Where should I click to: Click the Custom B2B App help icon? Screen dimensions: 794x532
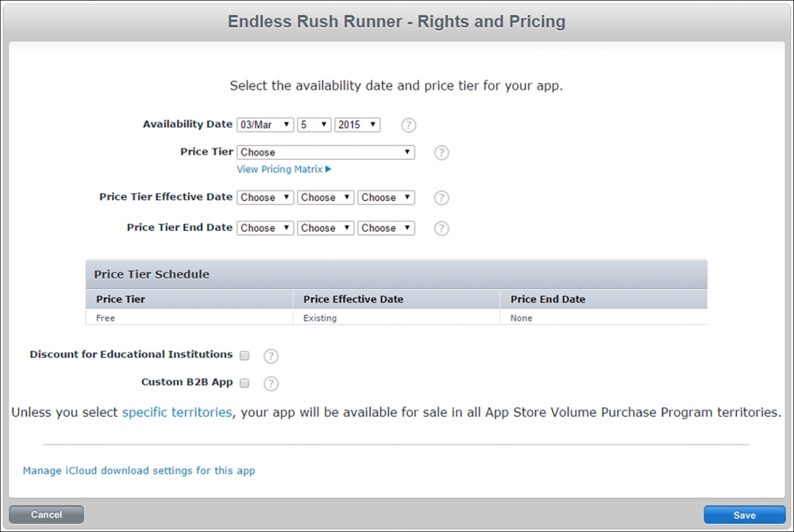(271, 384)
